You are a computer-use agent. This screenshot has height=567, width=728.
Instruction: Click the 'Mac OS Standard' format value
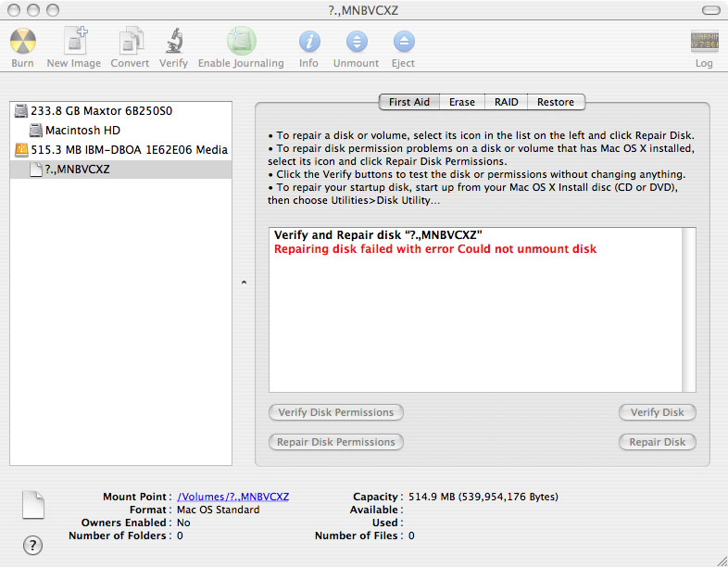tap(219, 510)
